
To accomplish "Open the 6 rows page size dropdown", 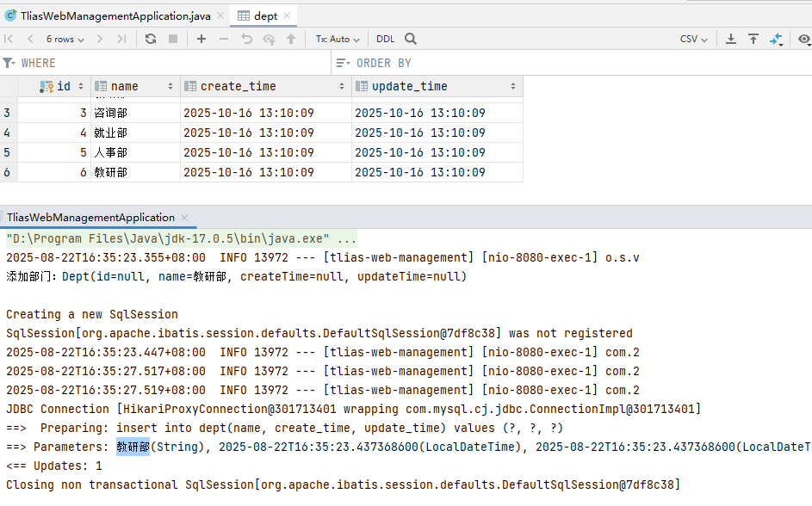I will pos(65,39).
